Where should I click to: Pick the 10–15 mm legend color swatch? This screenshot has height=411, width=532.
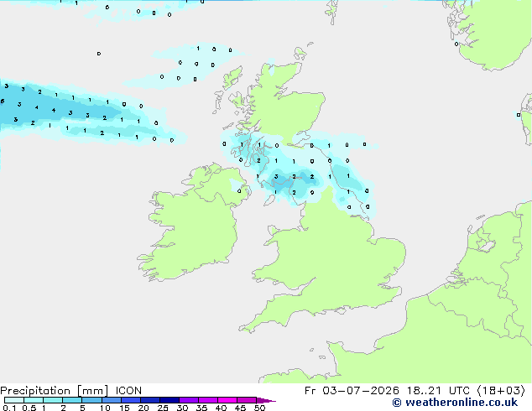click(112, 400)
